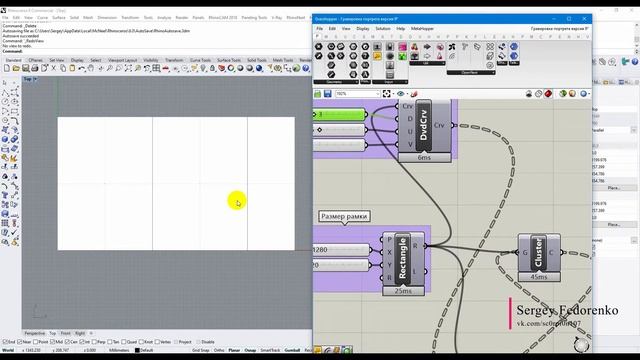
Task: Click the Save diskette icon in Rhino toolbar
Action: 26,69
